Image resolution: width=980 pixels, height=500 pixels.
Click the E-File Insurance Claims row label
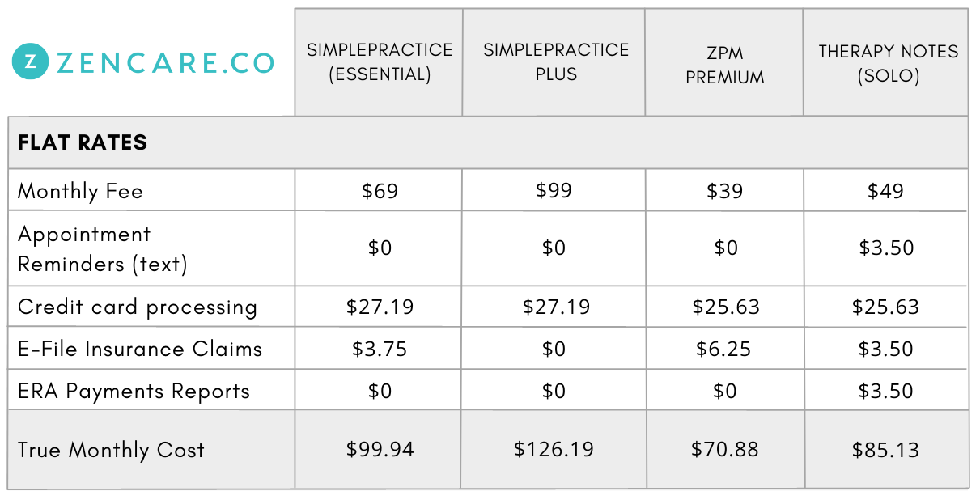pyautogui.click(x=140, y=349)
